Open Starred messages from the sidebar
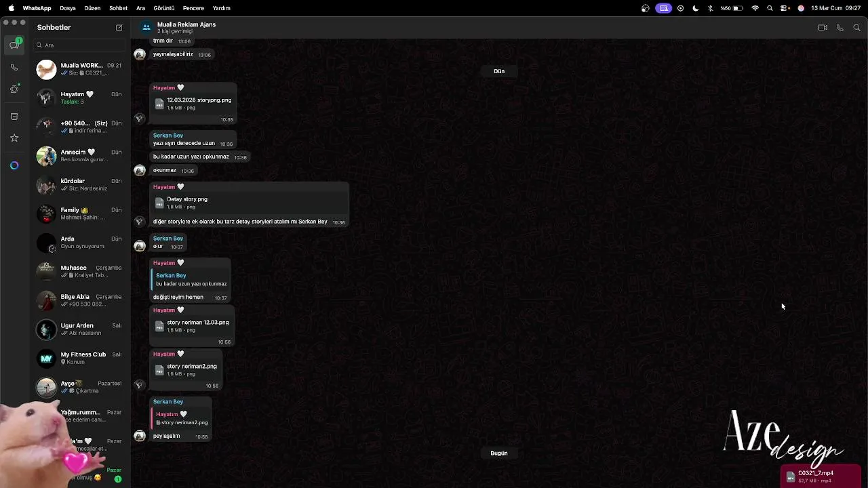 [14, 138]
